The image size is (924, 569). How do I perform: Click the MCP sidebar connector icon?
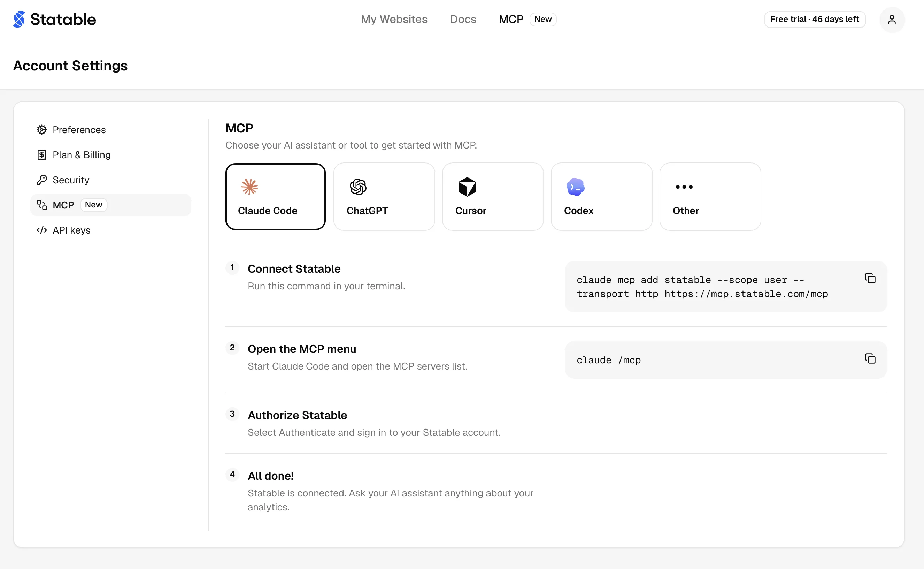tap(42, 205)
